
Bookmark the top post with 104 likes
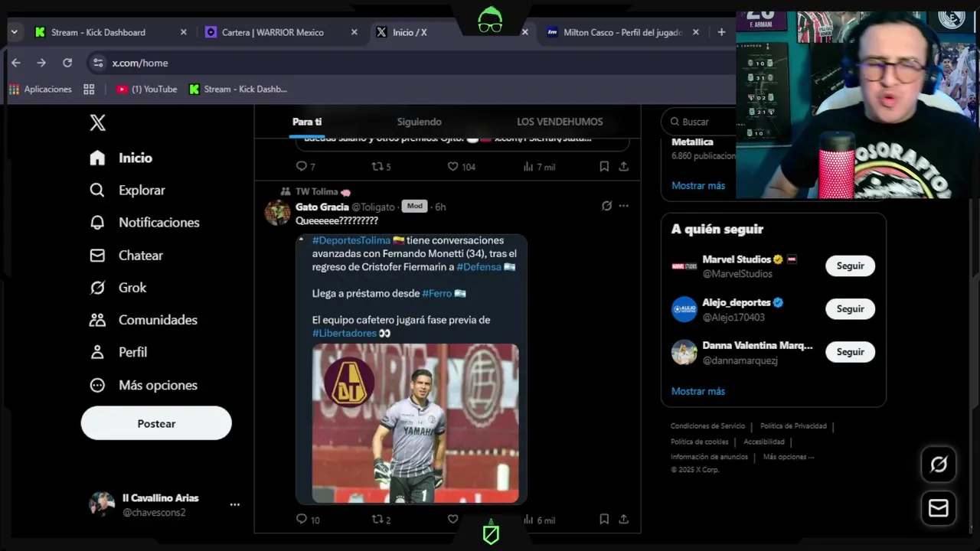pyautogui.click(x=604, y=166)
